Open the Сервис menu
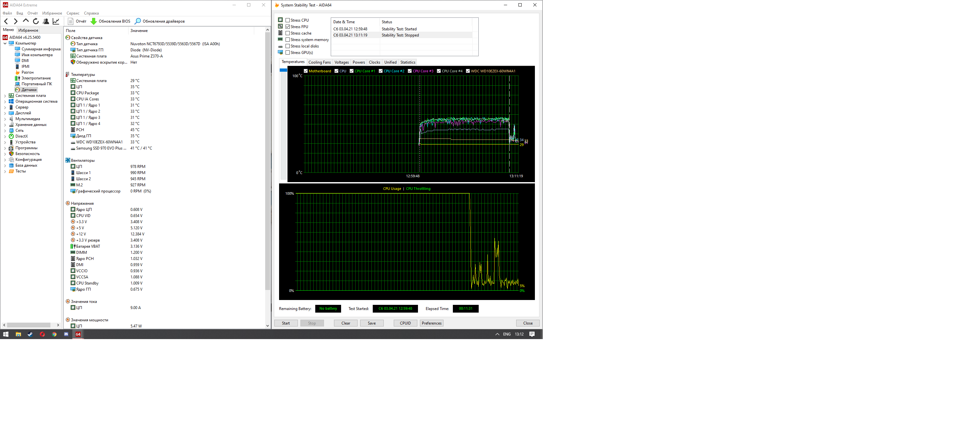Image resolution: width=980 pixels, height=445 pixels. click(x=73, y=13)
